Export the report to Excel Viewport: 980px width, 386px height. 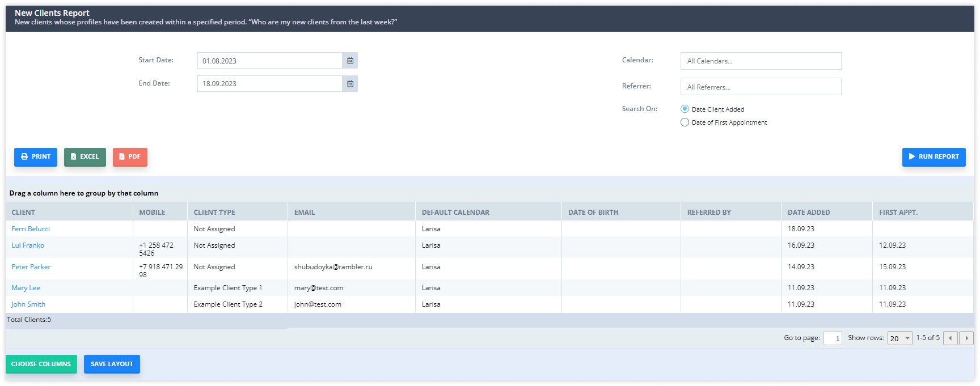pos(85,157)
